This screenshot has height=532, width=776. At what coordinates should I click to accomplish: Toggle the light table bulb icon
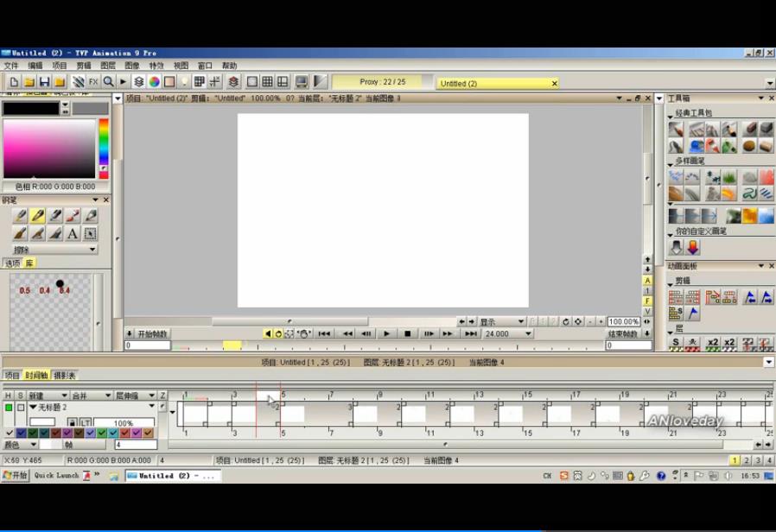(184, 82)
